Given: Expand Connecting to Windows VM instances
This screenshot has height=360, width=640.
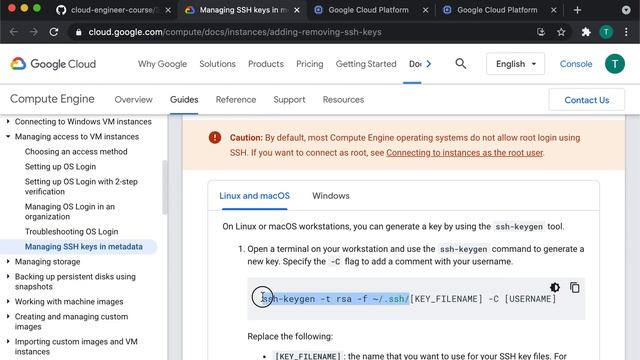Looking at the screenshot, I should (x=8, y=122).
